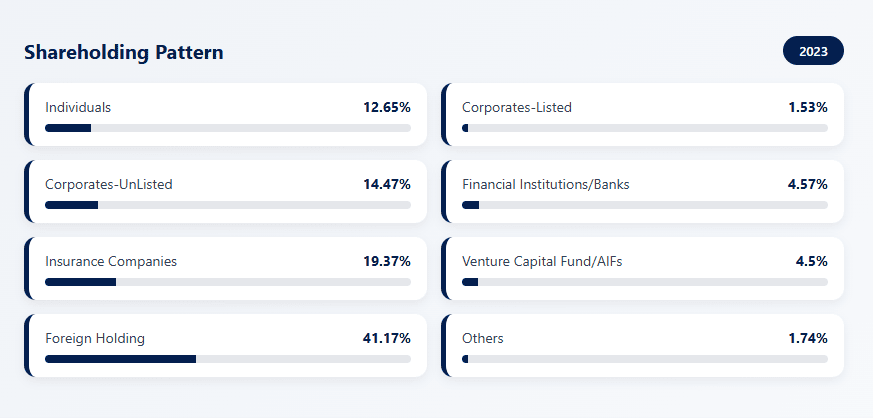Click the Shareholding Pattern heading
The width and height of the screenshot is (873, 418).
point(124,52)
